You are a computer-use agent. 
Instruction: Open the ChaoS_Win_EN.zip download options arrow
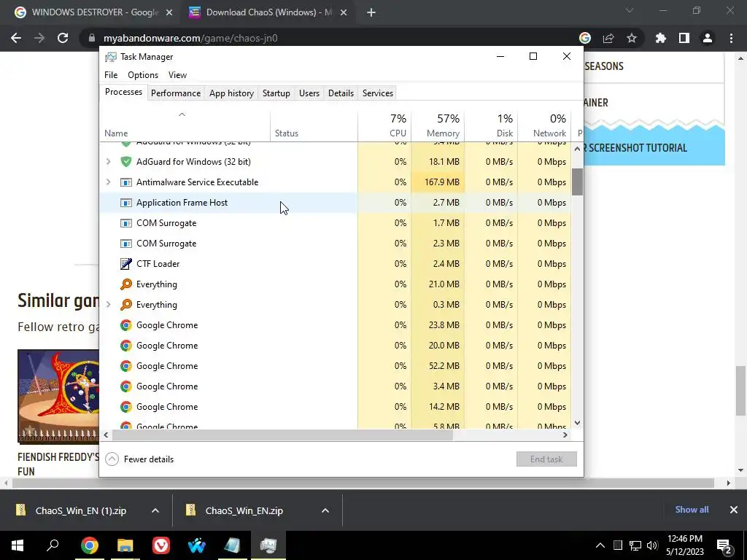click(325, 510)
